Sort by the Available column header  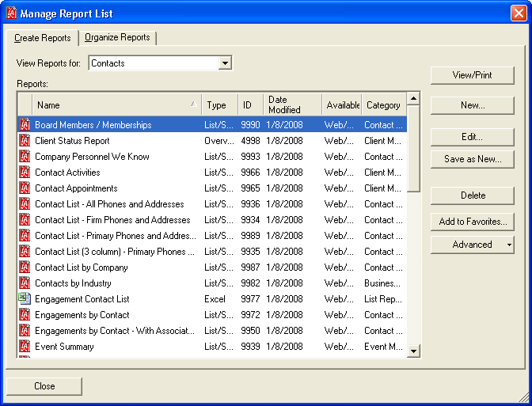(x=342, y=105)
